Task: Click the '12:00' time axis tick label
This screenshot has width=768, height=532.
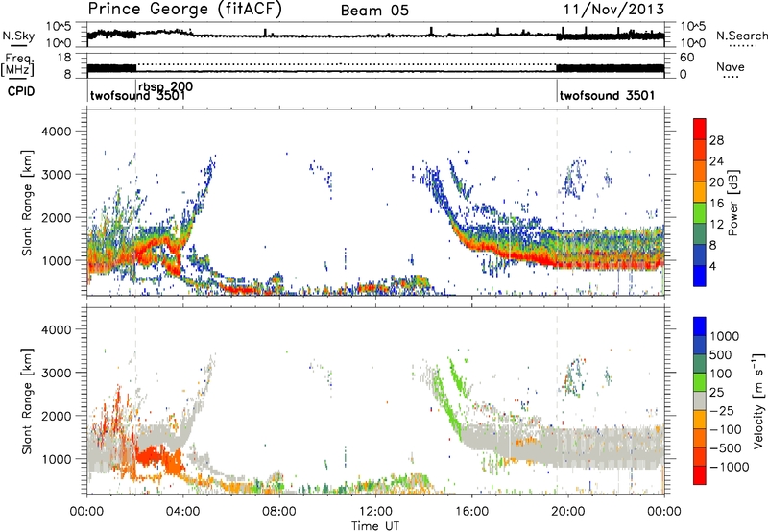Action: [x=375, y=512]
